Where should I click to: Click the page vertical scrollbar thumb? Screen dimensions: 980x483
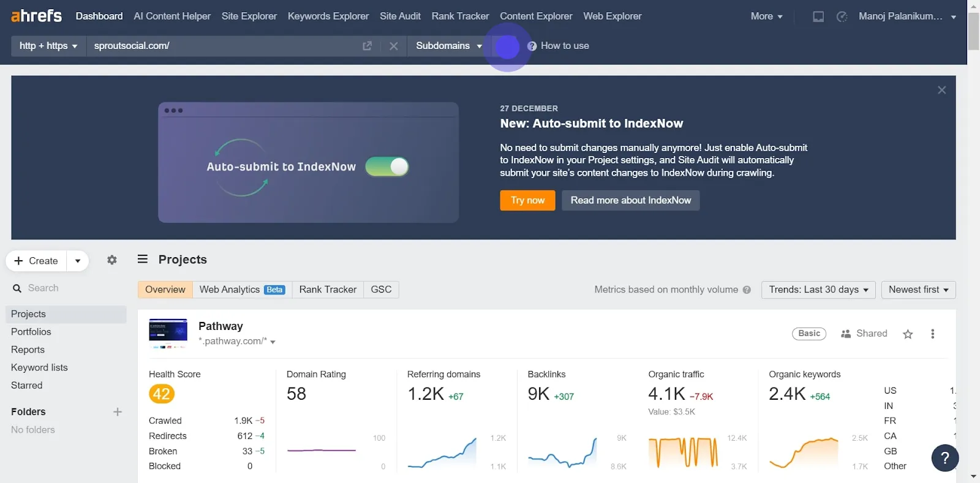973,31
